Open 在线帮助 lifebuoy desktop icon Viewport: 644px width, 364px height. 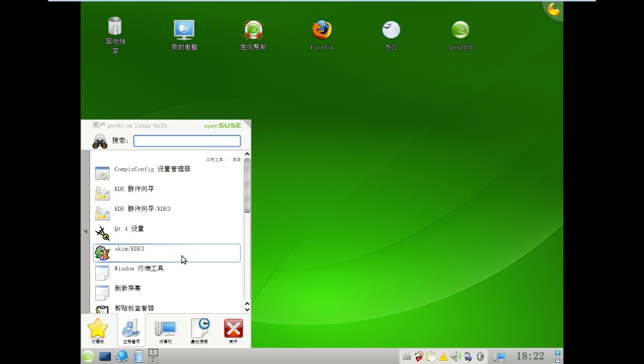pyautogui.click(x=253, y=36)
